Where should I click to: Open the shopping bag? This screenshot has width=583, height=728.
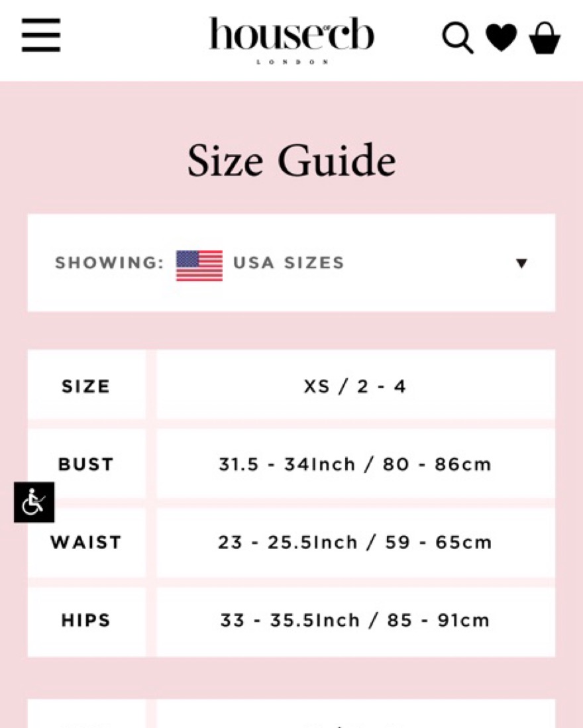(x=545, y=38)
